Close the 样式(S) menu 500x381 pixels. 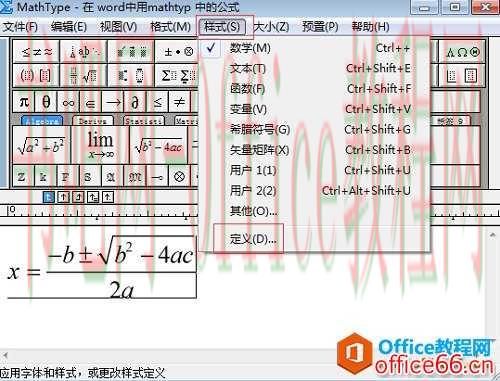(x=222, y=27)
